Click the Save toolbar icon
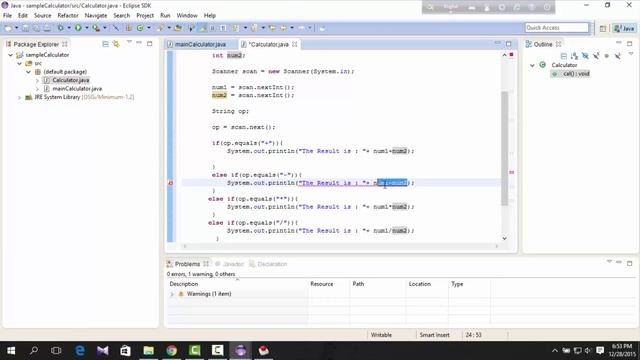Screen dimensions: 640x360 click(x=25, y=28)
